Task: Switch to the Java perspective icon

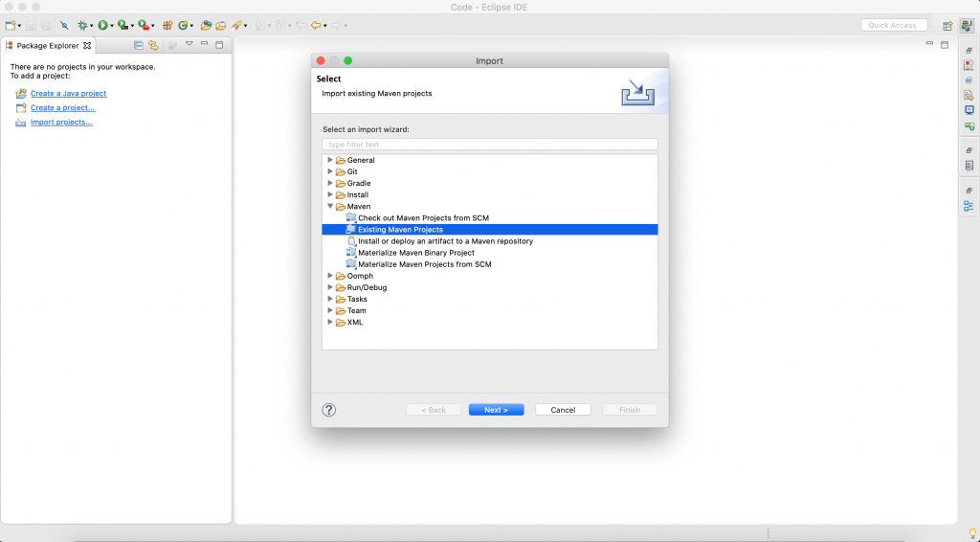Action: [x=967, y=26]
